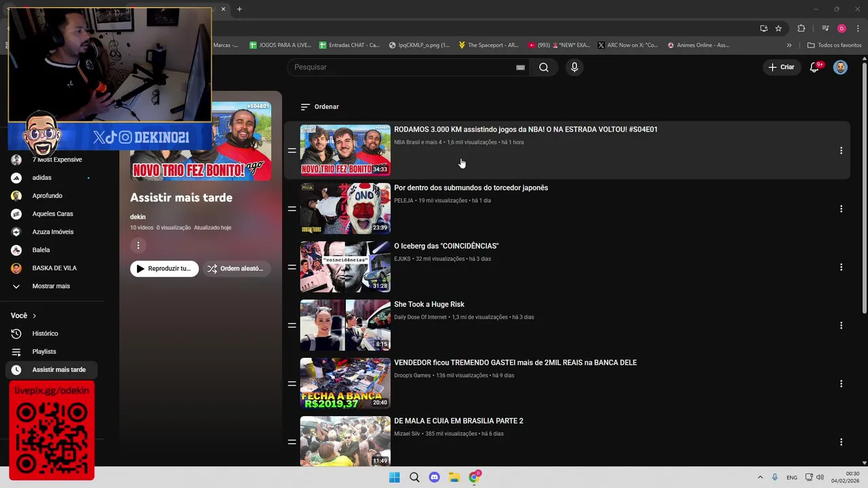The width and height of the screenshot is (868, 488).
Task: Open a new browser tab with plus
Action: 239,9
